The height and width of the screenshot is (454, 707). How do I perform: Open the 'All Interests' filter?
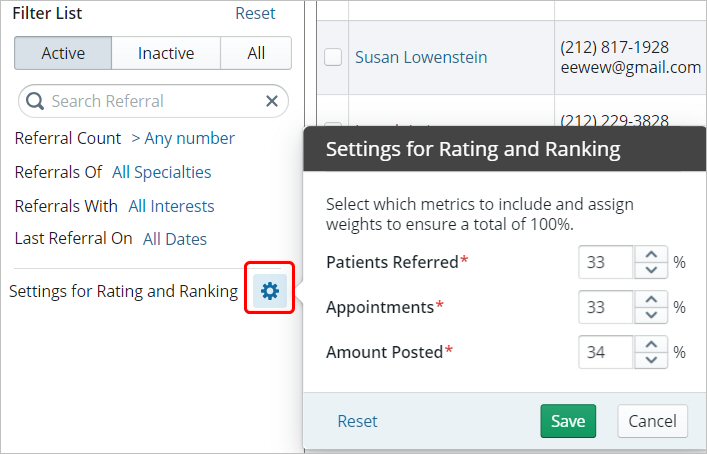coord(171,206)
